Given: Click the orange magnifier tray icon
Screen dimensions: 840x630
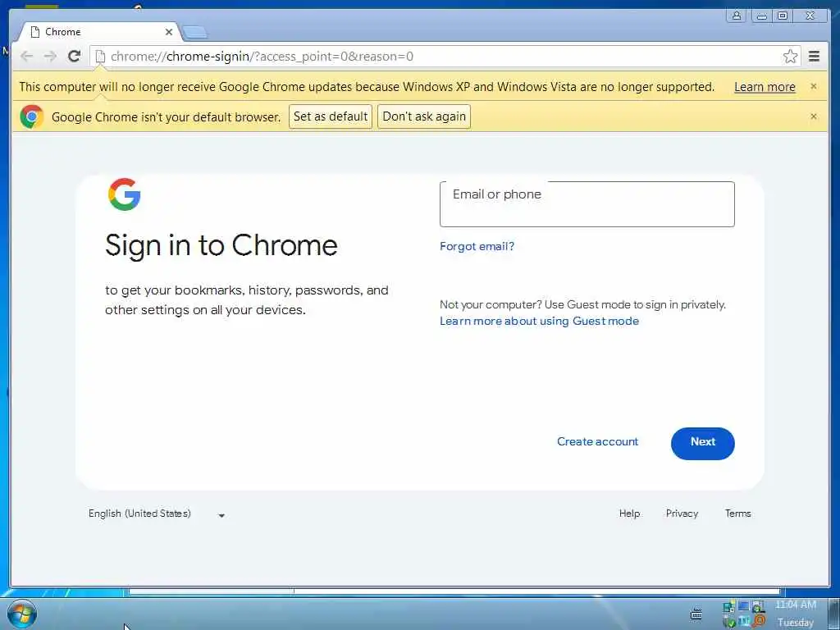Looking at the screenshot, I should 759,622.
